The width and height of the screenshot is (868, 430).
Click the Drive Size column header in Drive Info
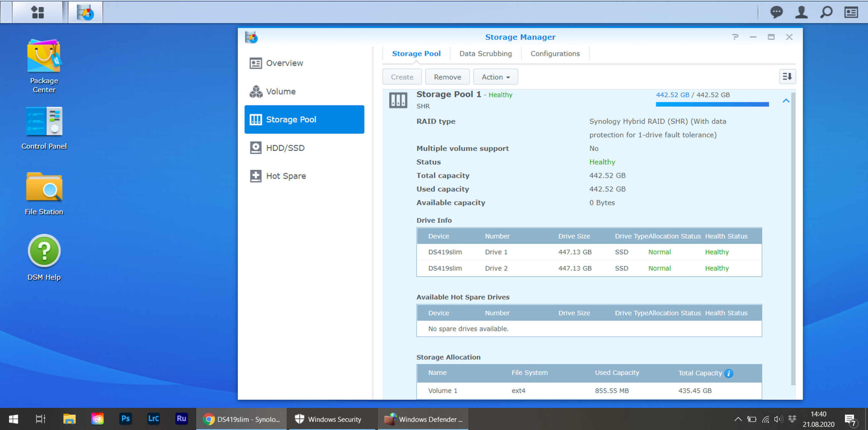[574, 236]
